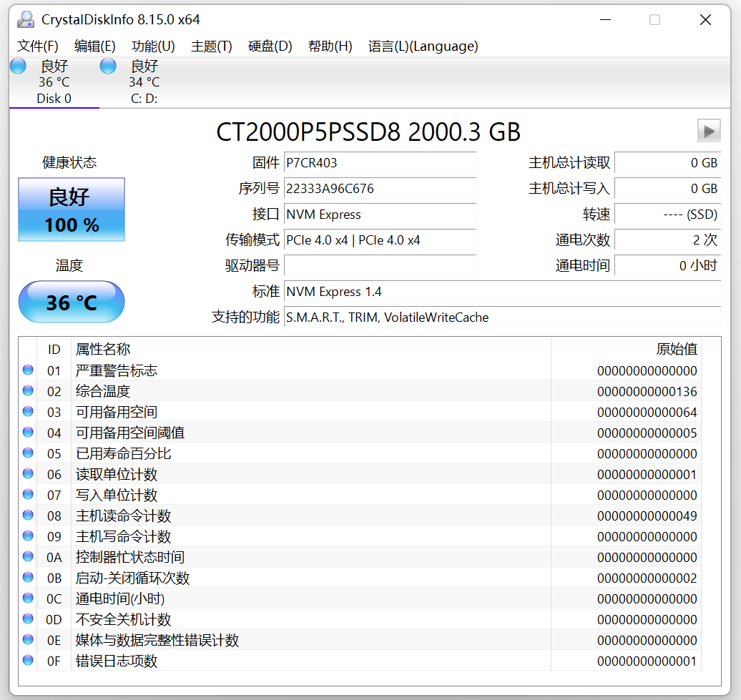Screen dimensions: 741x700
Task: Open the 编辑(E) menu
Action: pyautogui.click(x=95, y=46)
